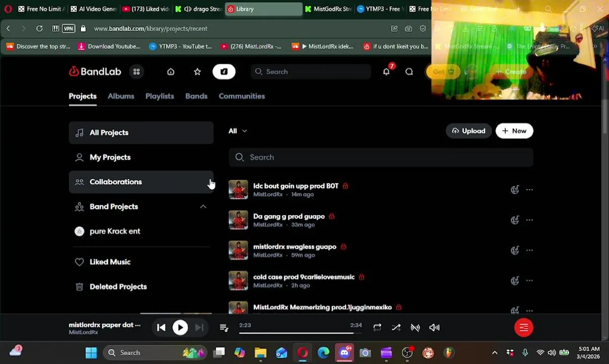Open the 'Da gang g prod guapo' project
The height and width of the screenshot is (364, 609).
coord(289,216)
